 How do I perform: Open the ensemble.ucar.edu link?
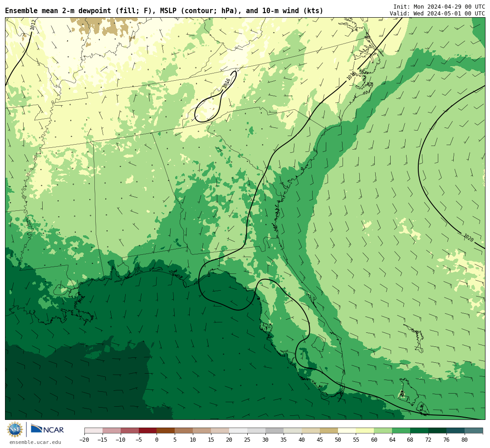[35, 442]
